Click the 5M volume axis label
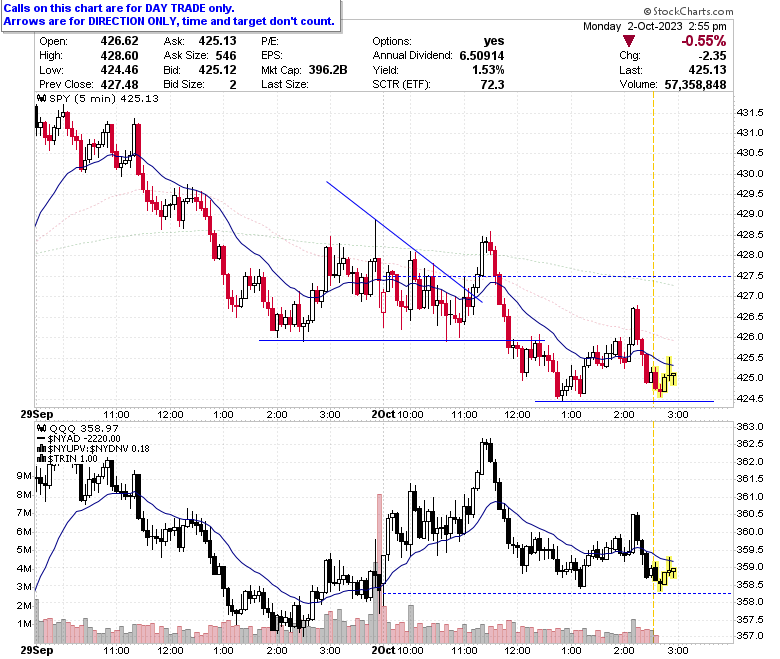This screenshot has height=659, width=780. (x=24, y=550)
